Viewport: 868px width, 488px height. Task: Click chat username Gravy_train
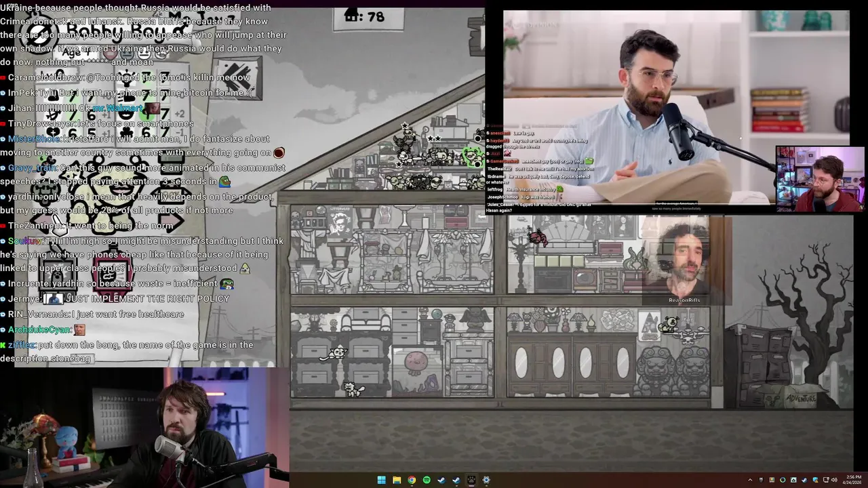pyautogui.click(x=33, y=167)
